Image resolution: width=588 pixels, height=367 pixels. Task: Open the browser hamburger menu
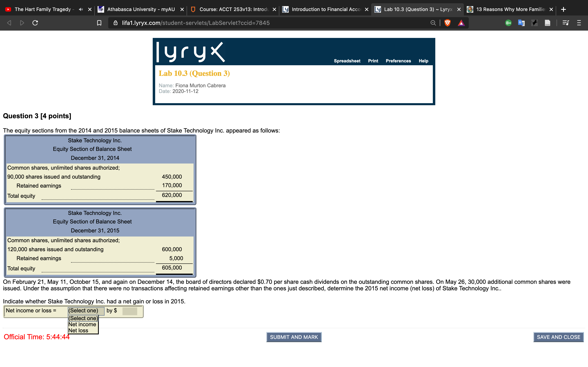pyautogui.click(x=579, y=23)
